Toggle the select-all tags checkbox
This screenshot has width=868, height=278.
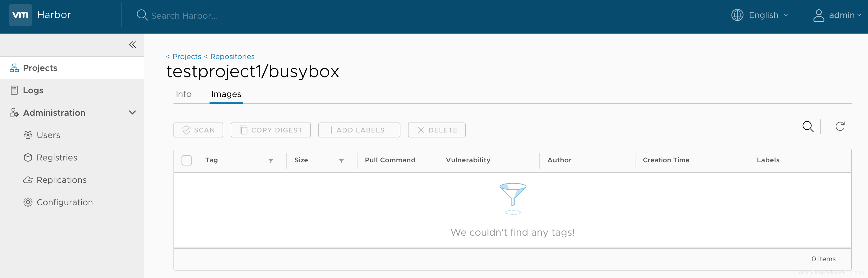(186, 160)
